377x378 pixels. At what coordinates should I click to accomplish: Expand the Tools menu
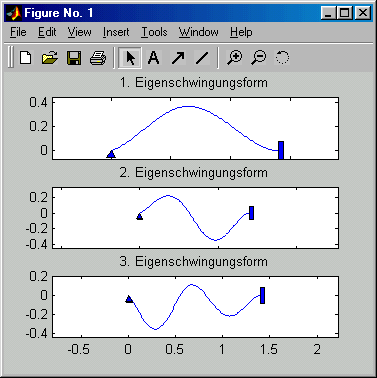(154, 32)
